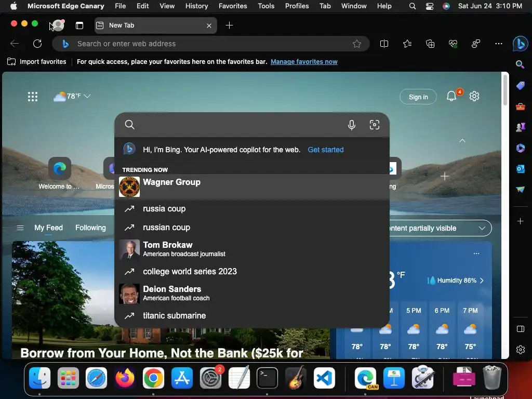
Task: Click Manage favorites now link
Action: pos(304,62)
